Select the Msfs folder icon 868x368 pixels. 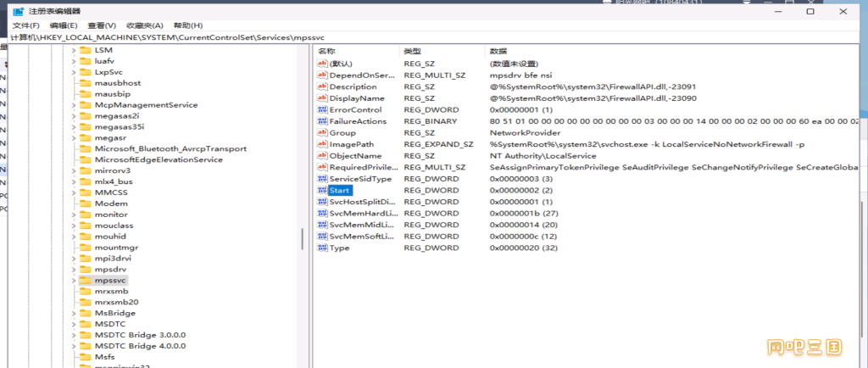click(x=85, y=356)
